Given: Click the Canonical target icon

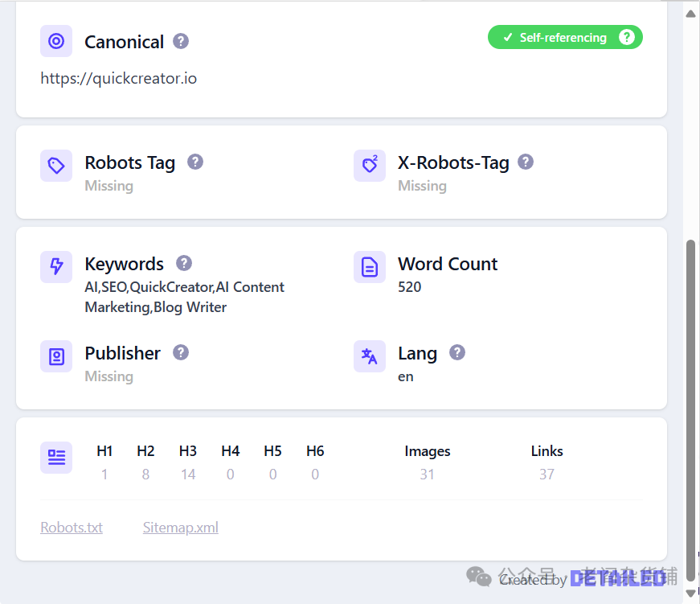Looking at the screenshot, I should point(56,41).
